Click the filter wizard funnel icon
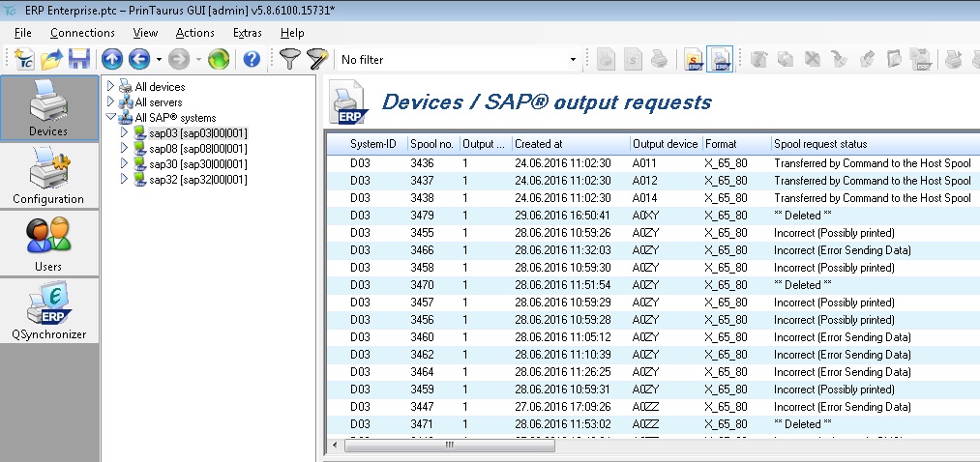Viewport: 980px width, 462px height. pos(317,59)
